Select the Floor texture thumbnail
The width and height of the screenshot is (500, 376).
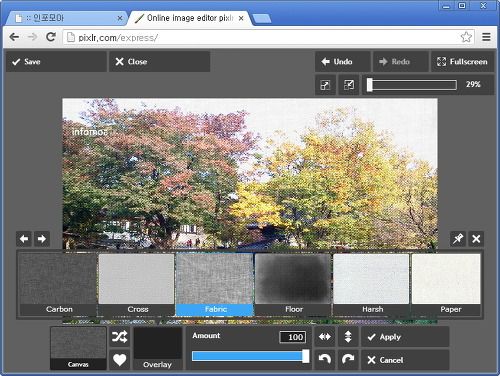click(293, 284)
